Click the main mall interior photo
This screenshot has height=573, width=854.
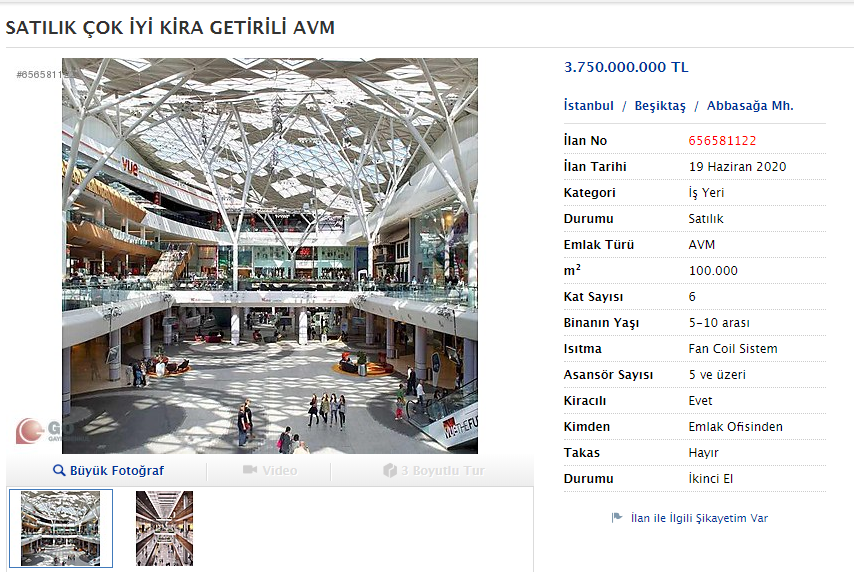[270, 255]
